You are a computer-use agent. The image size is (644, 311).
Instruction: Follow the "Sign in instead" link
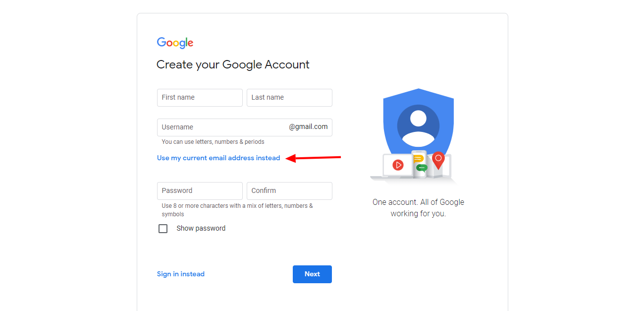[x=181, y=274]
